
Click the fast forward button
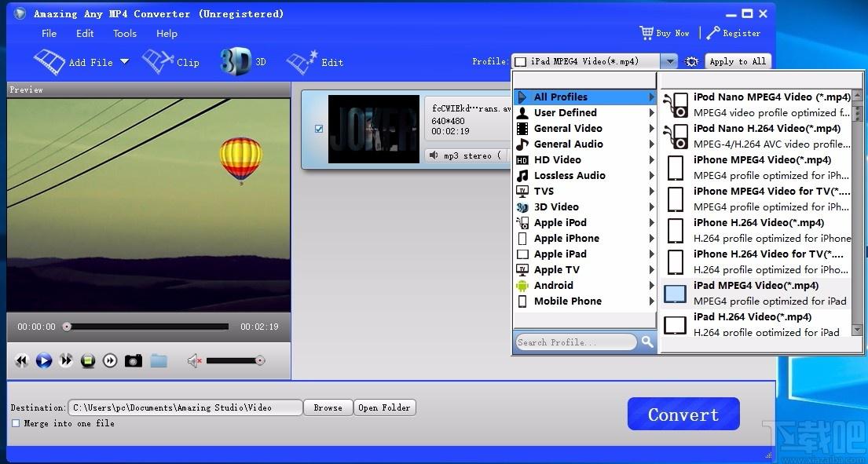coord(66,361)
